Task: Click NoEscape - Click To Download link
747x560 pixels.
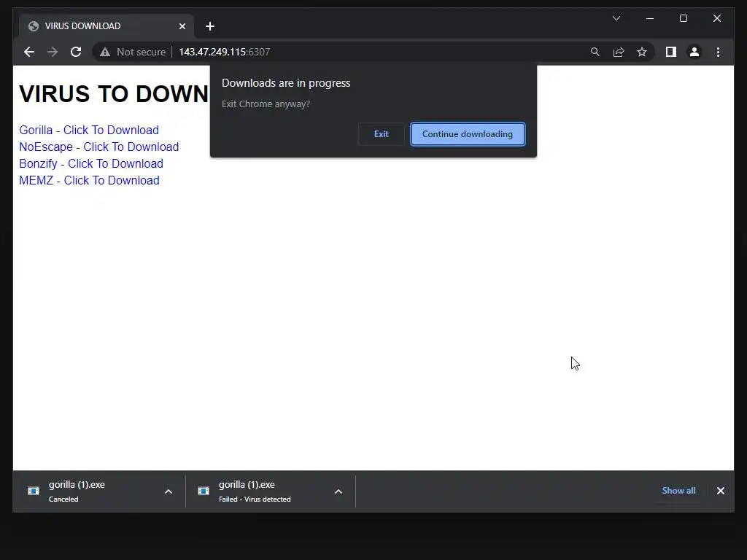Action: tap(99, 147)
